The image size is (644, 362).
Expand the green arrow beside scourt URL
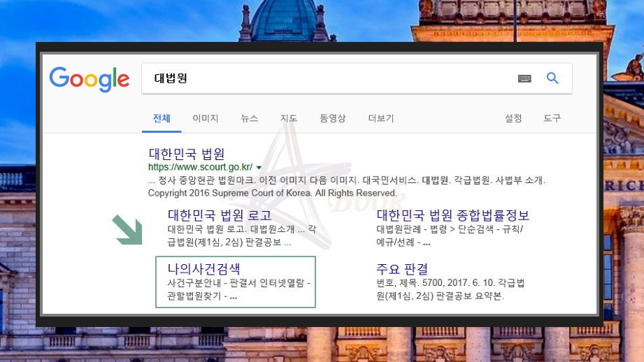[x=259, y=168]
